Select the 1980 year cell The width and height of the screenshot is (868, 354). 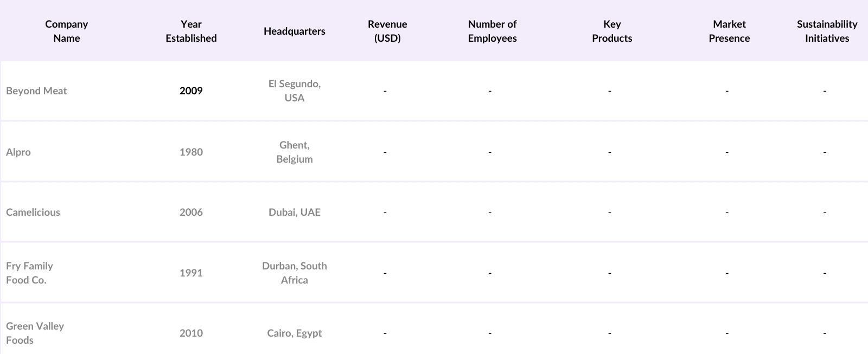(x=191, y=152)
